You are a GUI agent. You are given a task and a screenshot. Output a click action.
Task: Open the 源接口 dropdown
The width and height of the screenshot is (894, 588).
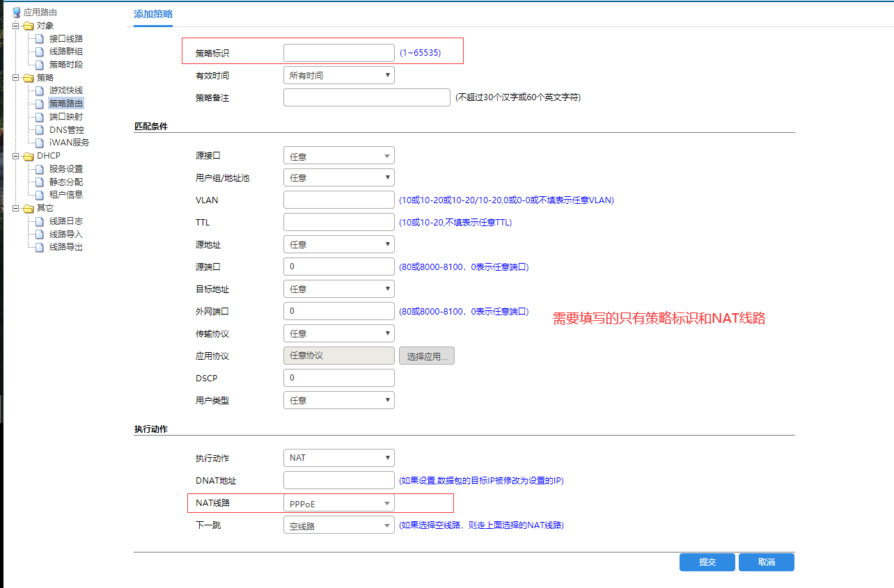coord(339,156)
